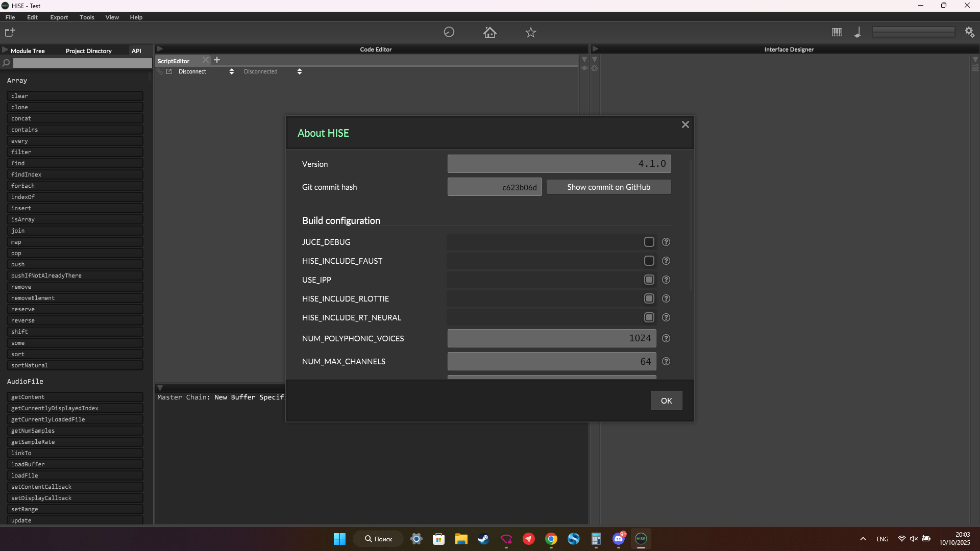Enable the JUCE_DEBUG checkbox
The width and height of the screenshot is (980, 551).
point(649,242)
